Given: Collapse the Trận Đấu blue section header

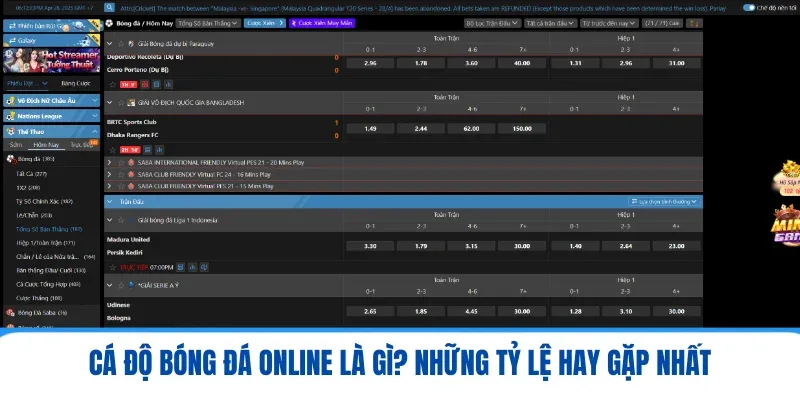Looking at the screenshot, I should click(x=109, y=202).
